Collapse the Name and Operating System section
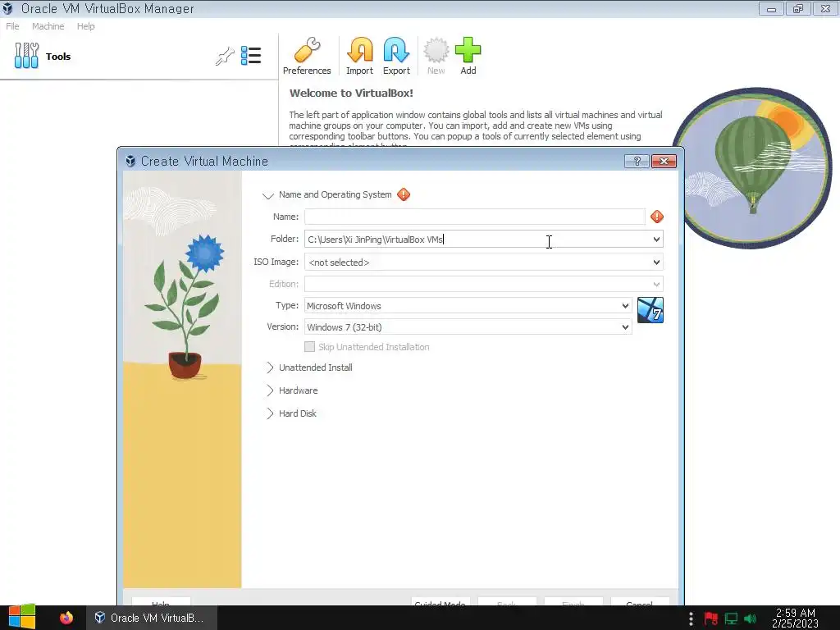Viewport: 840px width, 630px height. tap(268, 195)
